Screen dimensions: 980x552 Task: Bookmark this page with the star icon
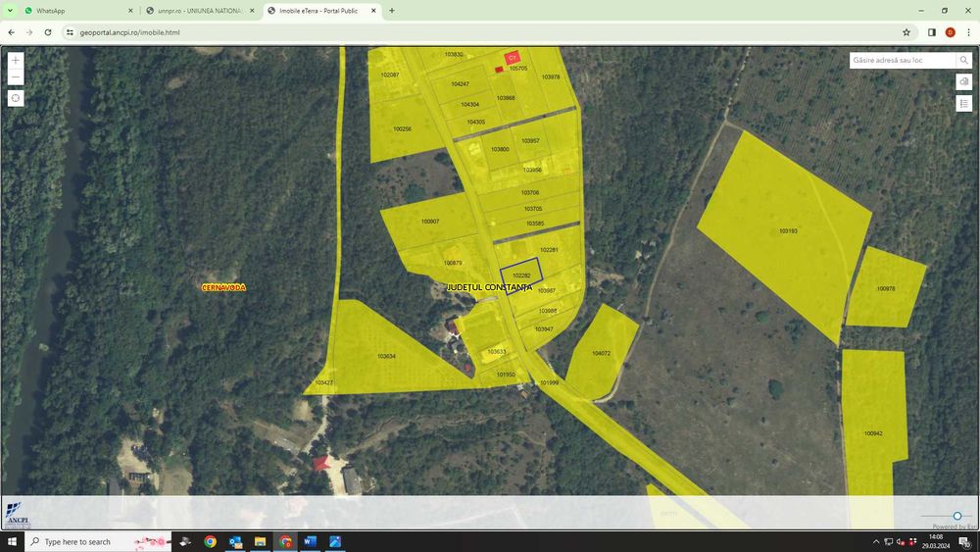pos(906,32)
